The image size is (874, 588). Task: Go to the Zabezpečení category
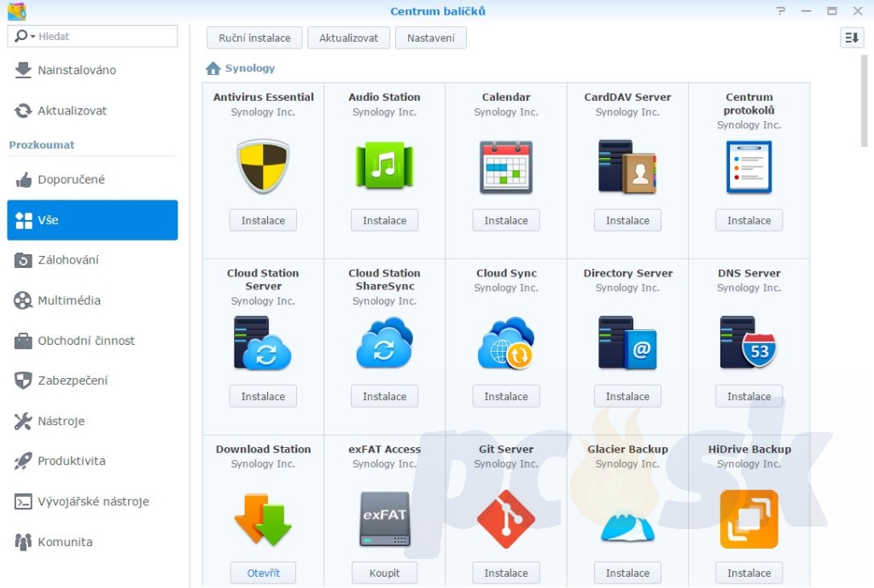pos(73,381)
